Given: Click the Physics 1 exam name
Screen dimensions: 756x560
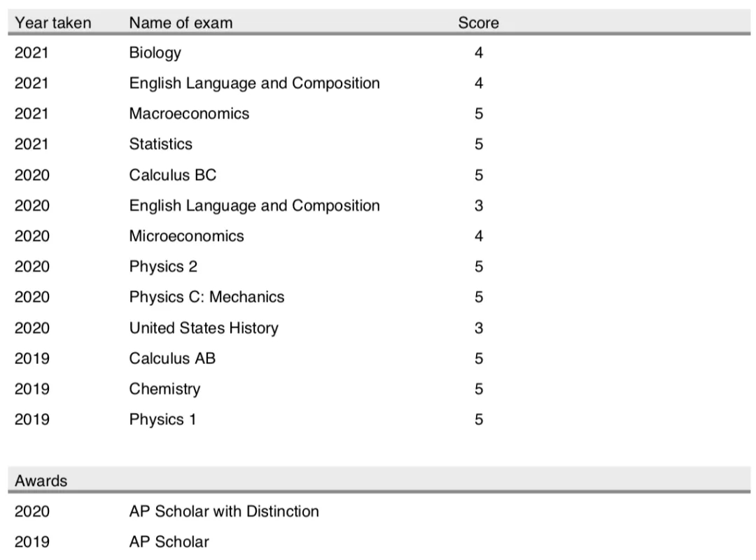Looking at the screenshot, I should [x=162, y=419].
